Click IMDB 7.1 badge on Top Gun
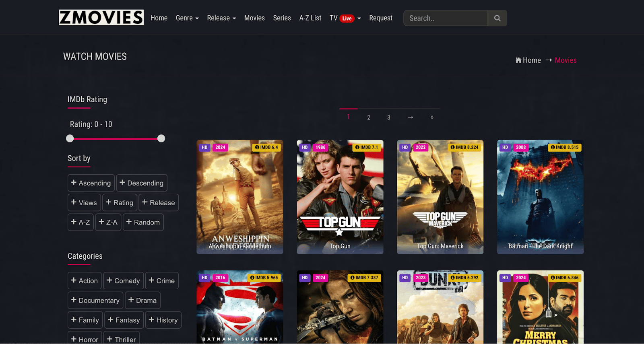Screen dimensions: 644x344 (367, 147)
